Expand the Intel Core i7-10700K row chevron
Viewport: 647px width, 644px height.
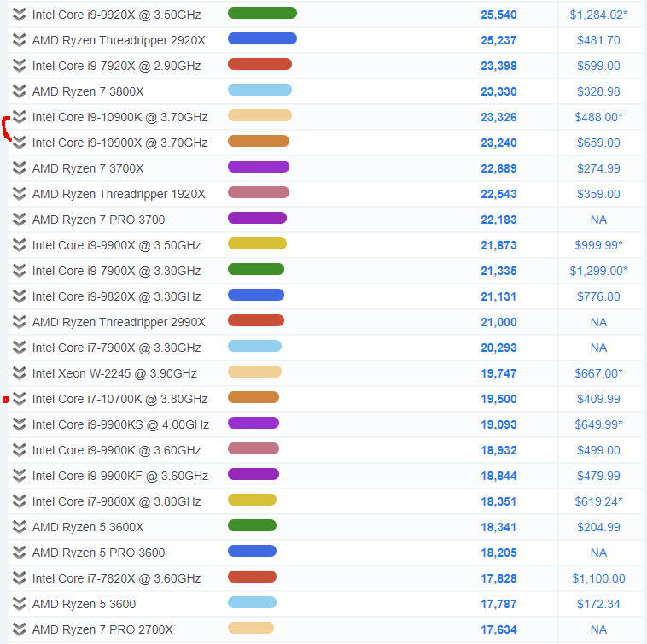point(19,398)
